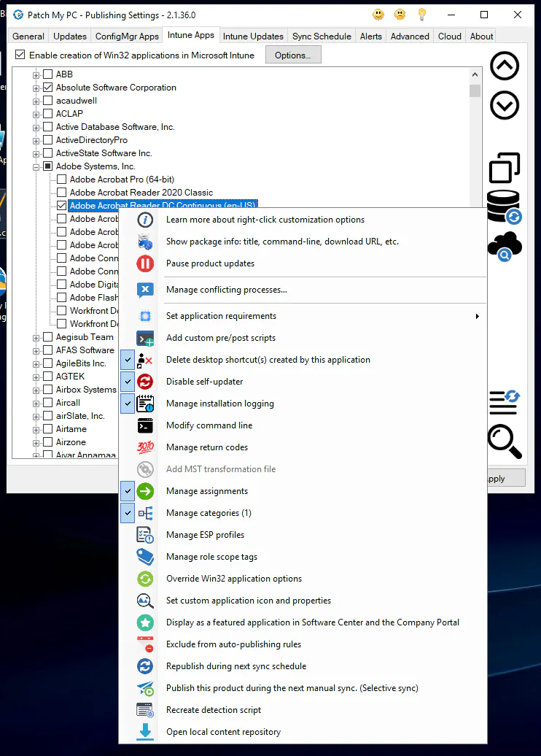The image size is (541, 756).
Task: Expand Absolute Software Corporation node
Action: pyautogui.click(x=36, y=88)
